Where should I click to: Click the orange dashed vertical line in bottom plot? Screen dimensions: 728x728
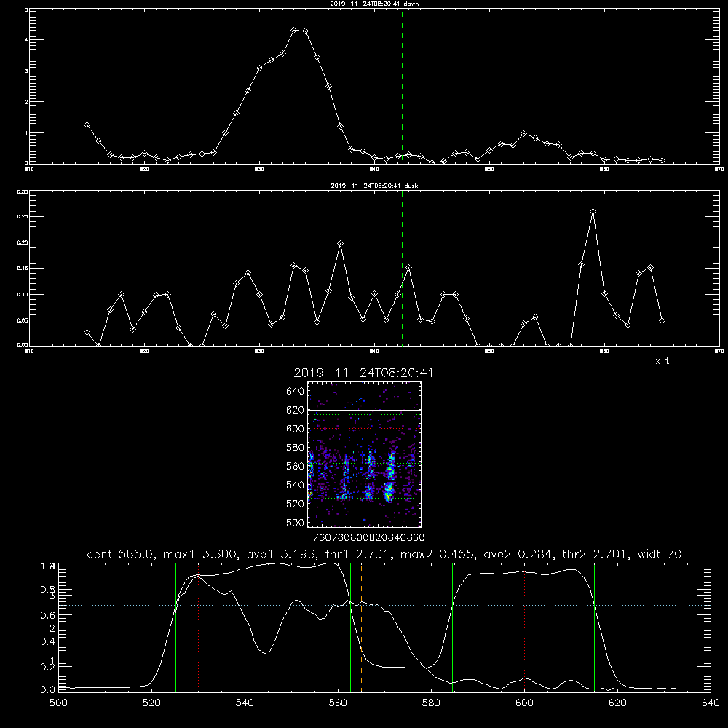(361, 627)
